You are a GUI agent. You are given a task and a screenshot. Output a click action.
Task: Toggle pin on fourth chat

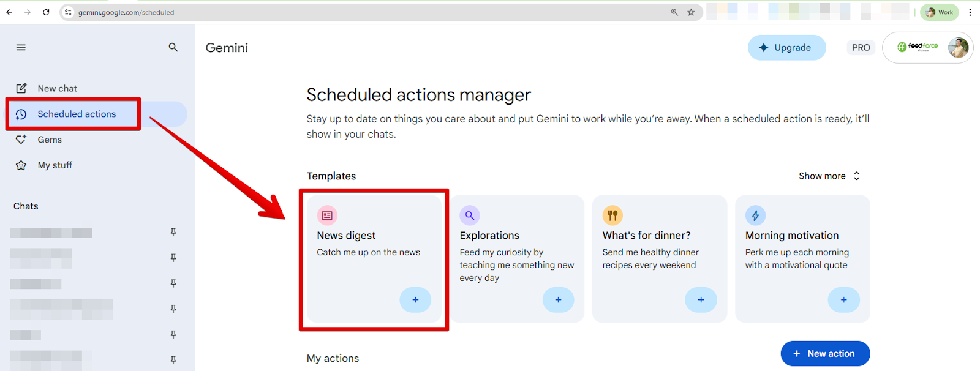[x=173, y=309]
